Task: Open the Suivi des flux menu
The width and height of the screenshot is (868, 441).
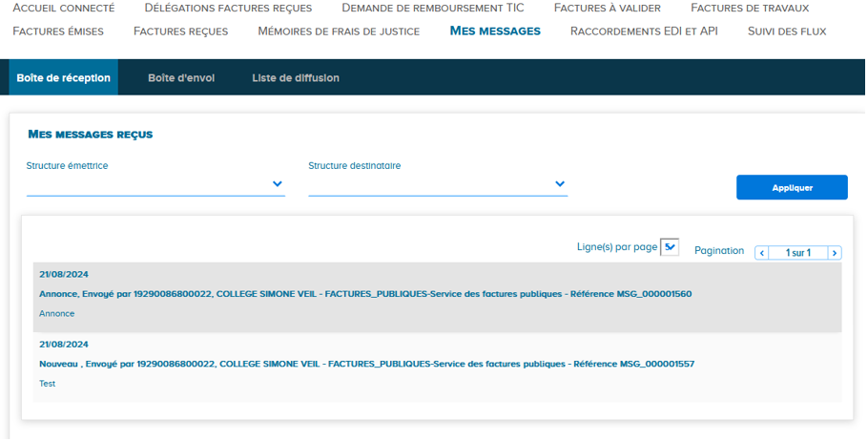Action: (787, 31)
